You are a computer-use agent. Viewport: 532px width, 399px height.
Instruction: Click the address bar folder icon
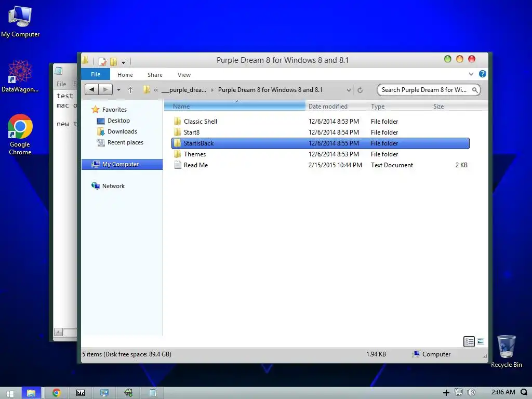pos(147,89)
